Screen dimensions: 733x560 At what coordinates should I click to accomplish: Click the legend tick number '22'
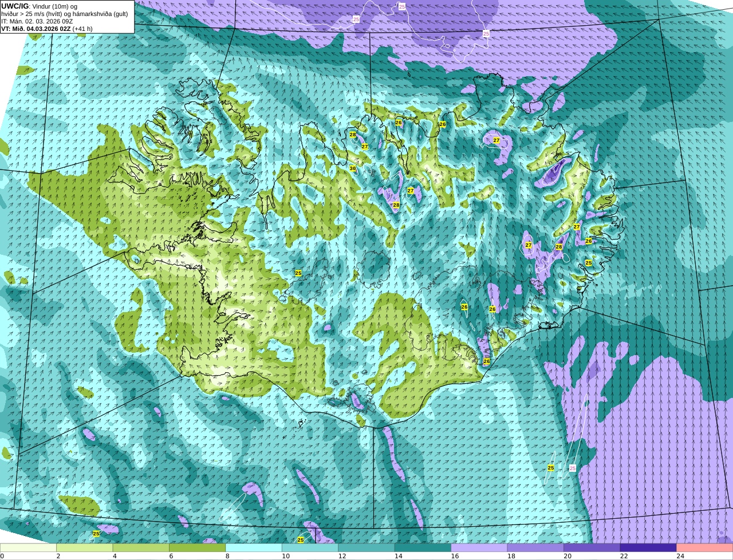[x=624, y=556]
